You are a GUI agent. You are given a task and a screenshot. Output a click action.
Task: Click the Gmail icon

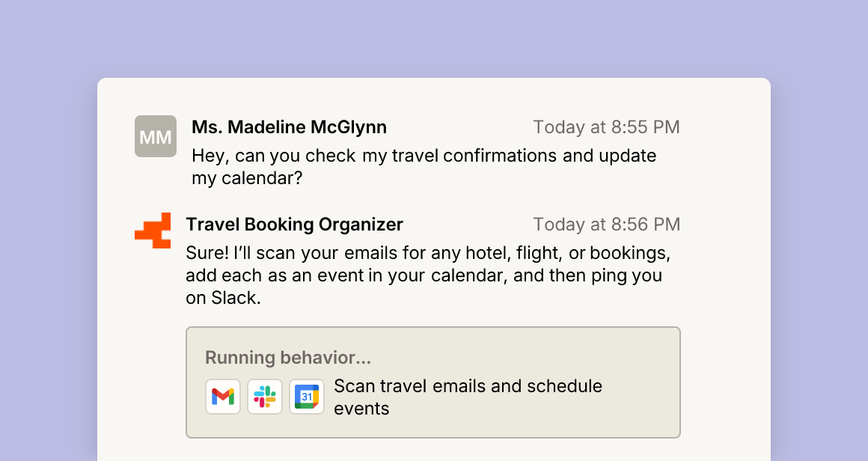(223, 397)
